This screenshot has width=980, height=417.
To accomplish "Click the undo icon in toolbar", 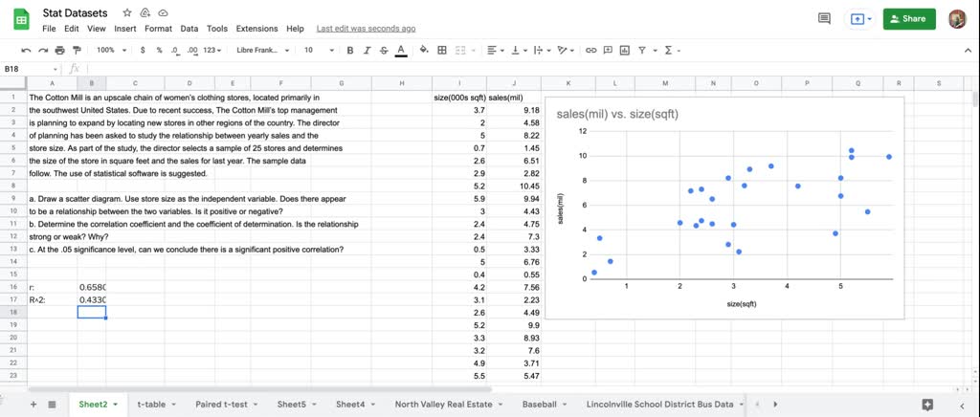I will 26,50.
